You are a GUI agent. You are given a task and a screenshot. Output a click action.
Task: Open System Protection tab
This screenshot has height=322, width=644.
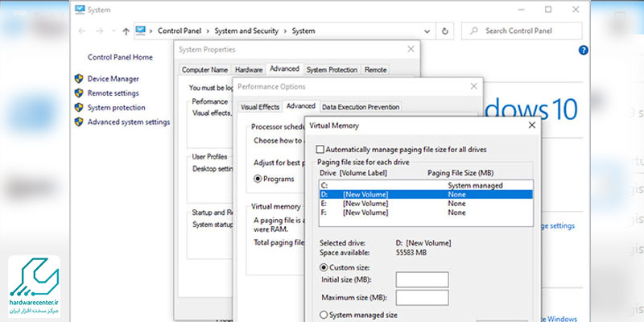click(x=332, y=70)
